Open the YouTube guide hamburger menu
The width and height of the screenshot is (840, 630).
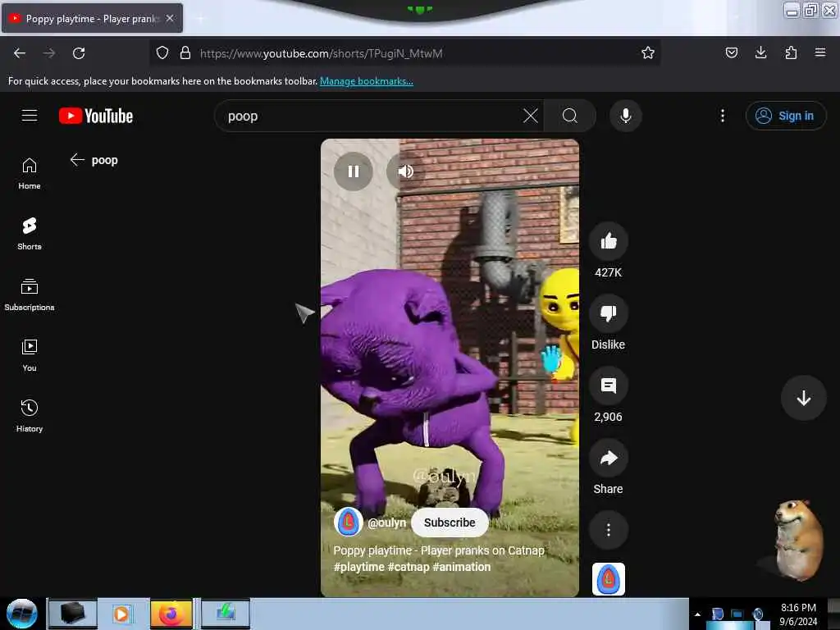pos(30,116)
